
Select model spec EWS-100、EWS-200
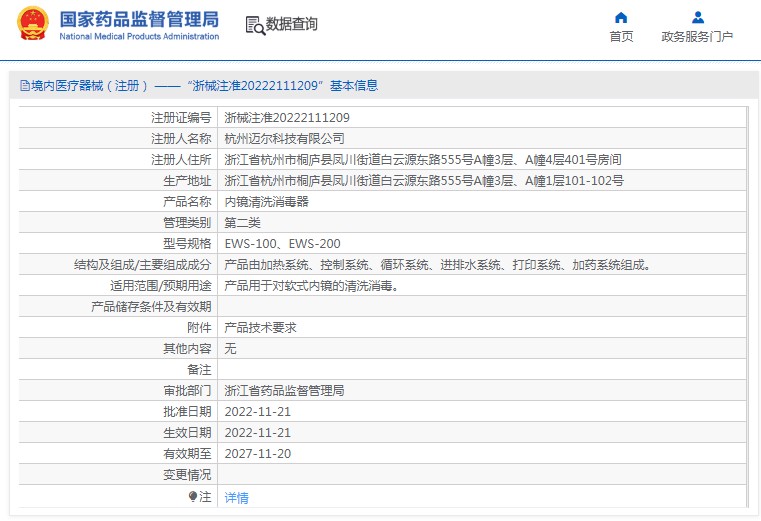coord(282,244)
